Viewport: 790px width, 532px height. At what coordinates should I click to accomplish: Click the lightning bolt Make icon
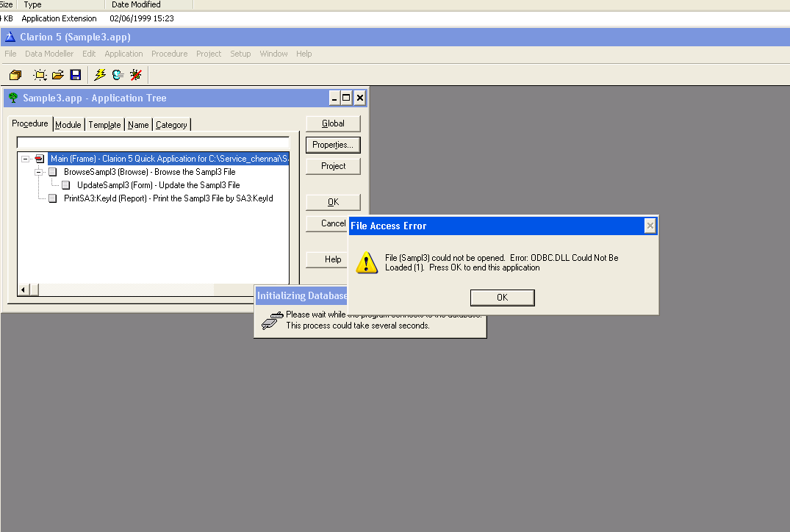[100, 75]
